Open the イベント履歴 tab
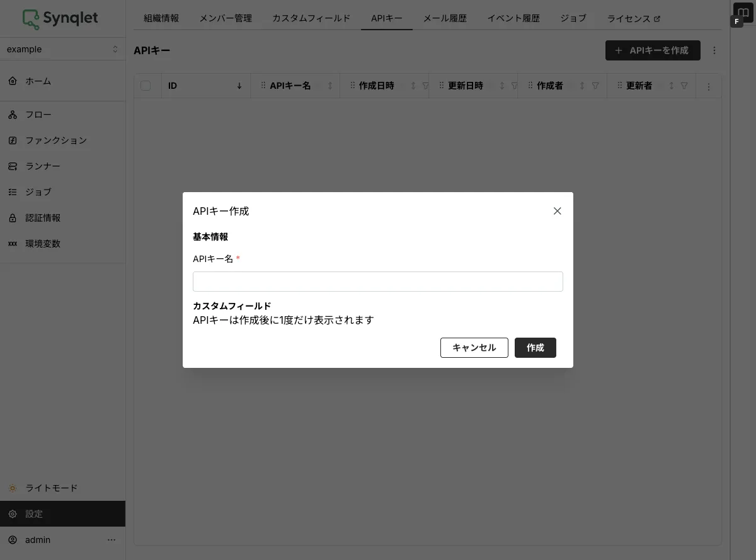Screen dimensions: 756x560 [x=513, y=18]
